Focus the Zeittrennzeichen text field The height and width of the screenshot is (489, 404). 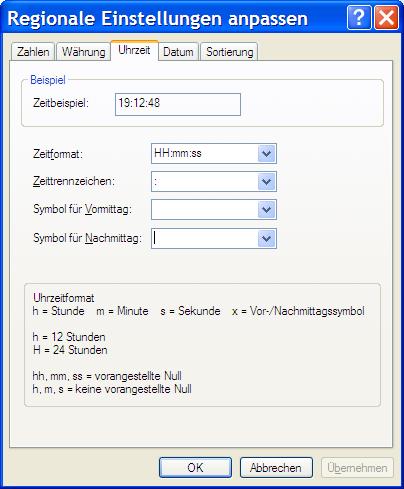point(205,182)
